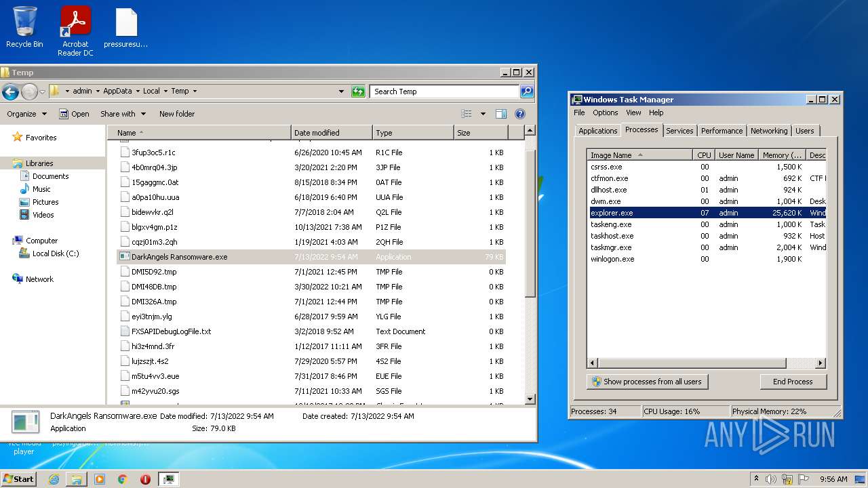
Task: Open the Explorer help icon
Action: click(520, 114)
